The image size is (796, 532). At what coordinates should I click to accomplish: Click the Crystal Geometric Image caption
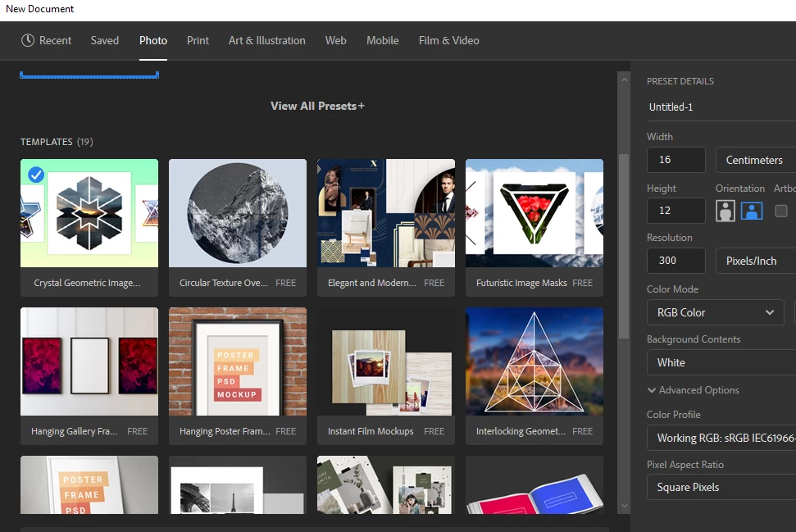(x=87, y=283)
